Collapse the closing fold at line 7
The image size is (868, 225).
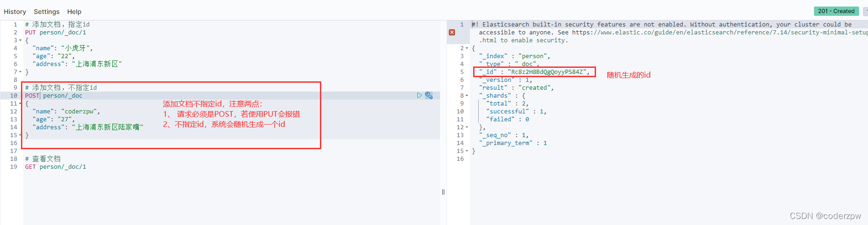20,72
